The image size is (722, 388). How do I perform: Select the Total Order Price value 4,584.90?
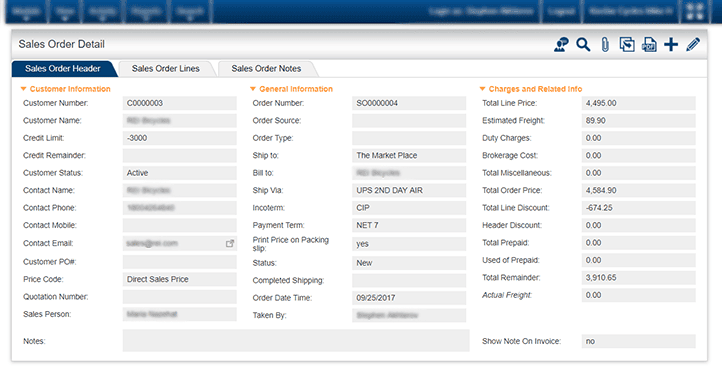[638, 191]
